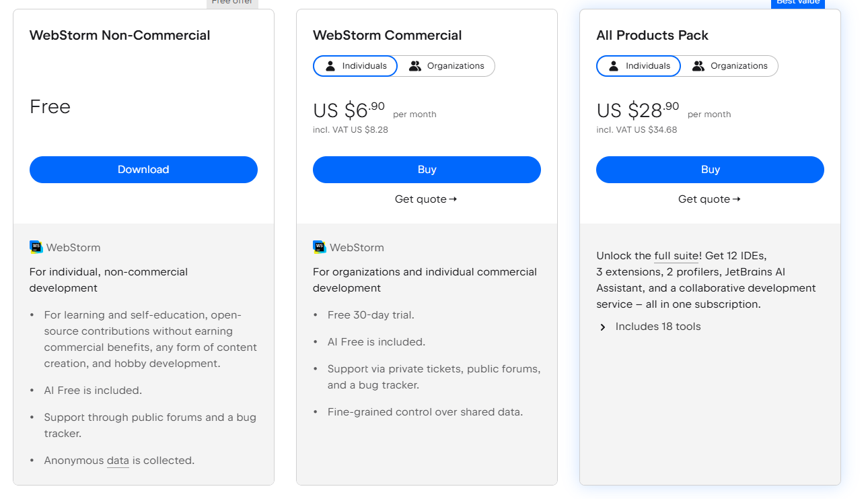Click the chevron beside Includes 18 tools

pyautogui.click(x=603, y=327)
